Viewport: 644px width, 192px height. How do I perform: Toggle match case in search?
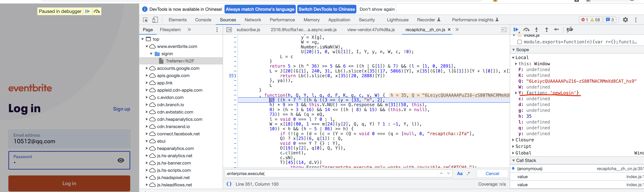[x=460, y=173]
